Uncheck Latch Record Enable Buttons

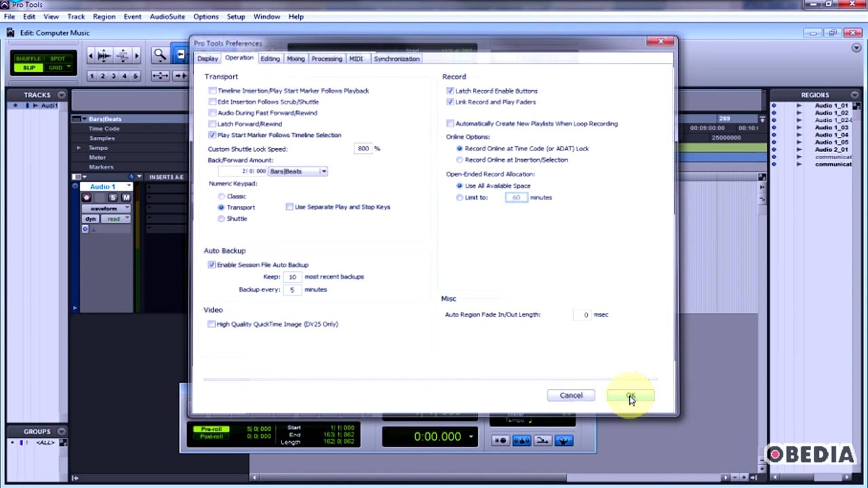(x=450, y=91)
